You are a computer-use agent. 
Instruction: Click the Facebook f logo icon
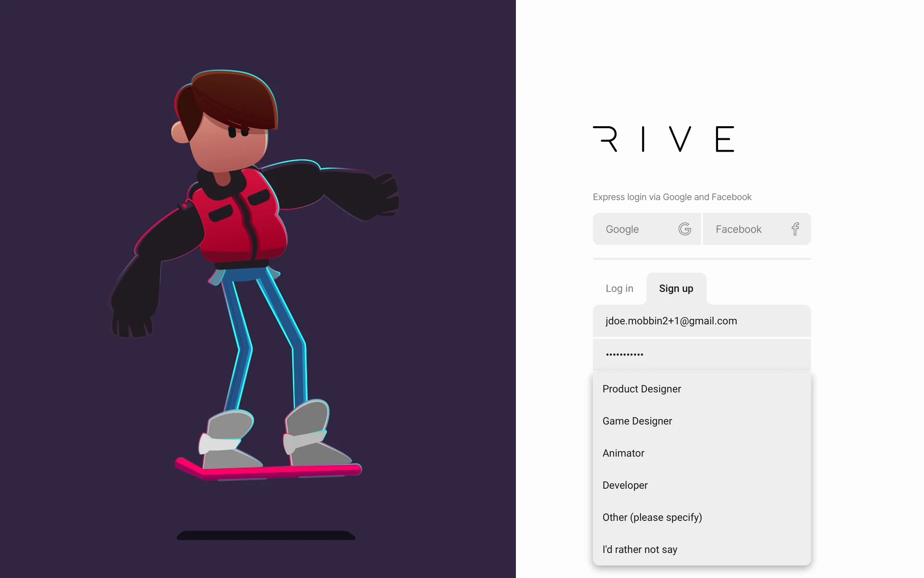[795, 229]
